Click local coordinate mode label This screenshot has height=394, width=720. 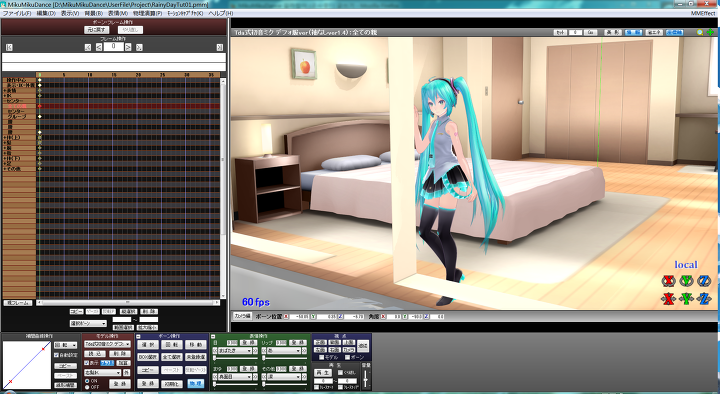tap(686, 265)
